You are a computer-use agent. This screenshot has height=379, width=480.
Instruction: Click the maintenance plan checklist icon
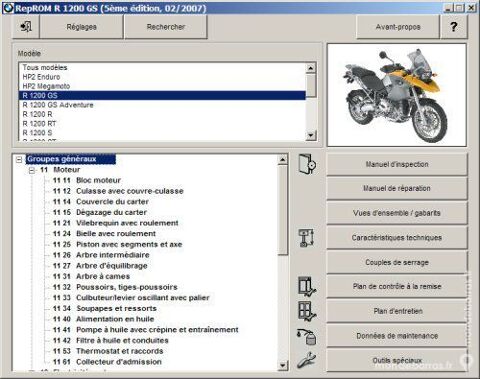coord(307,311)
